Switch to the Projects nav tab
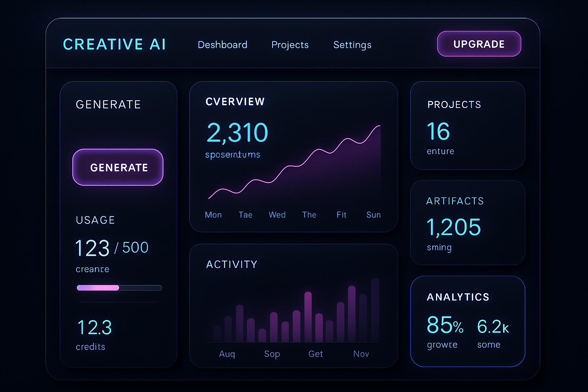Viewport: 588px width, 392px height. pyautogui.click(x=290, y=45)
